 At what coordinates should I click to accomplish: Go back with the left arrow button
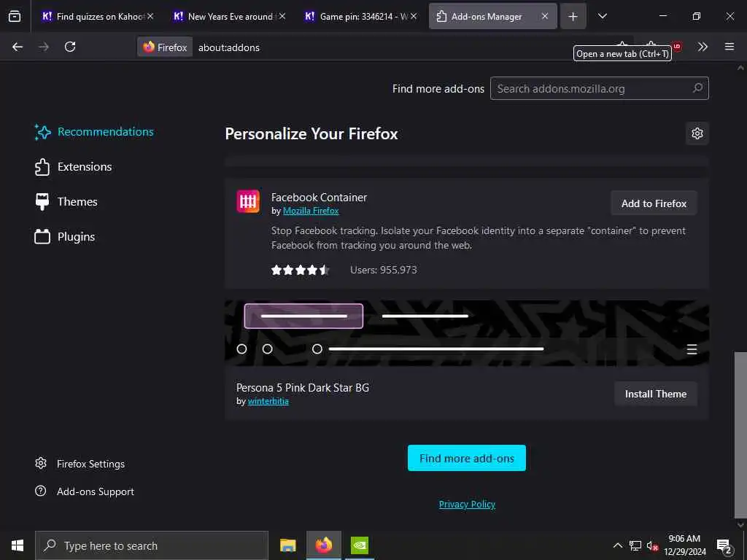click(x=18, y=47)
